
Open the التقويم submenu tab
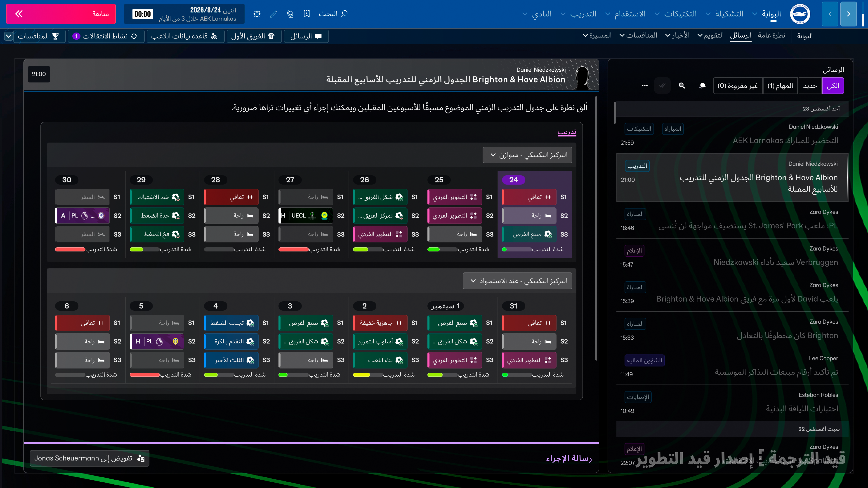pos(710,35)
